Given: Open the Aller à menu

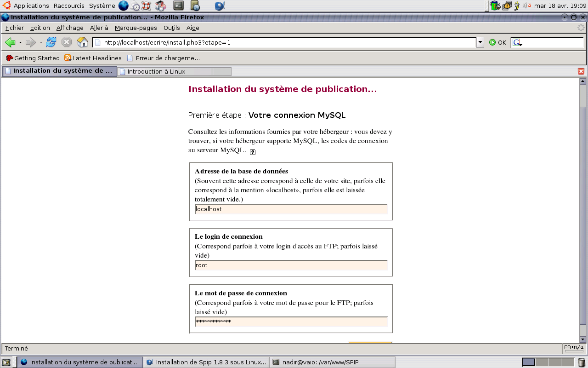Looking at the screenshot, I should (x=99, y=28).
